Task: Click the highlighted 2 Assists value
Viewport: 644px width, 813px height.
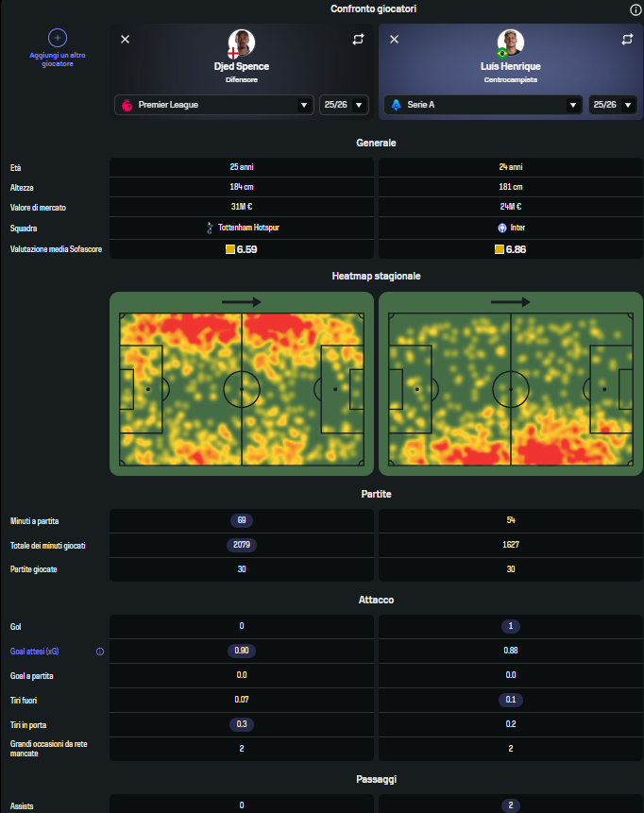Action: pyautogui.click(x=511, y=805)
